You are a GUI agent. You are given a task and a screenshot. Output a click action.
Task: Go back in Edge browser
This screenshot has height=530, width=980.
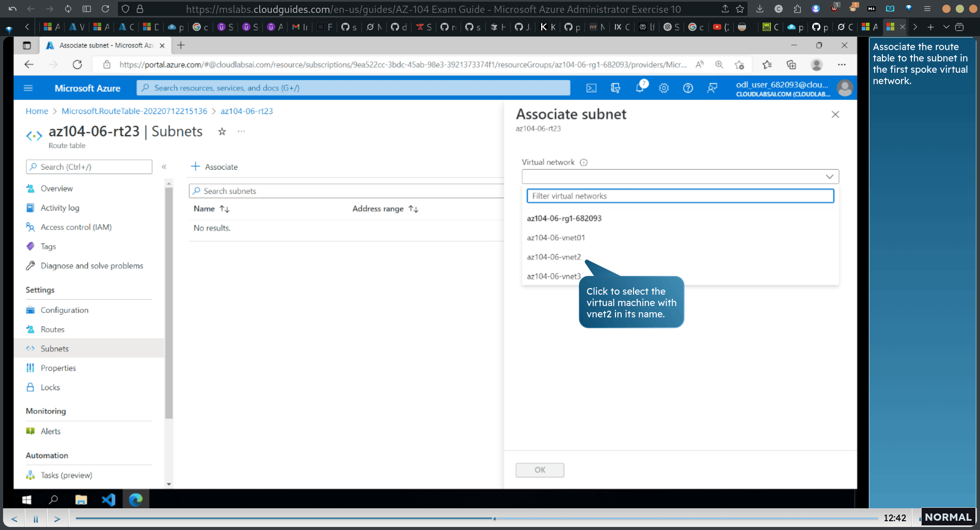pos(29,65)
